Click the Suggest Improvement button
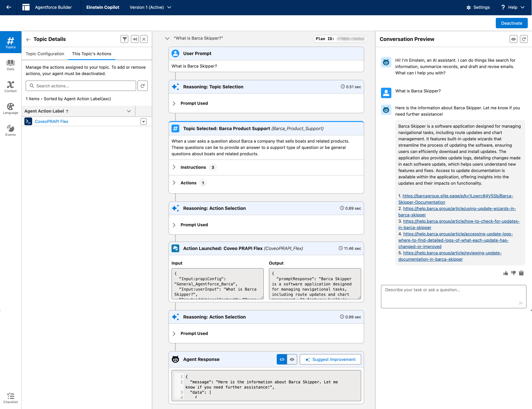532x409 pixels. tap(330, 359)
